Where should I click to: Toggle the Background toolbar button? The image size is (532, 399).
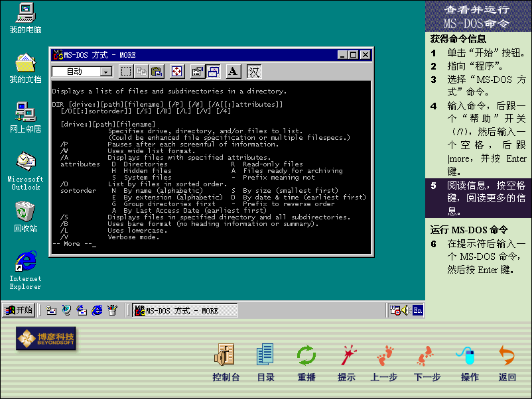point(213,72)
